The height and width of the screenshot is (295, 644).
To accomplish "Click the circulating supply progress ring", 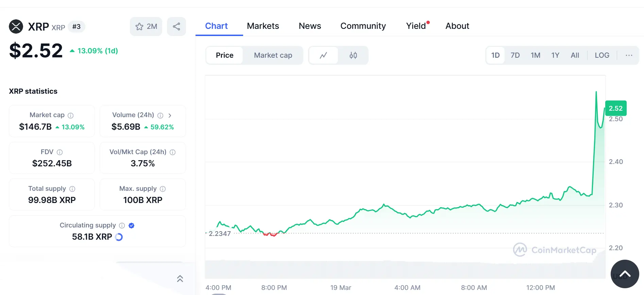I will (119, 237).
